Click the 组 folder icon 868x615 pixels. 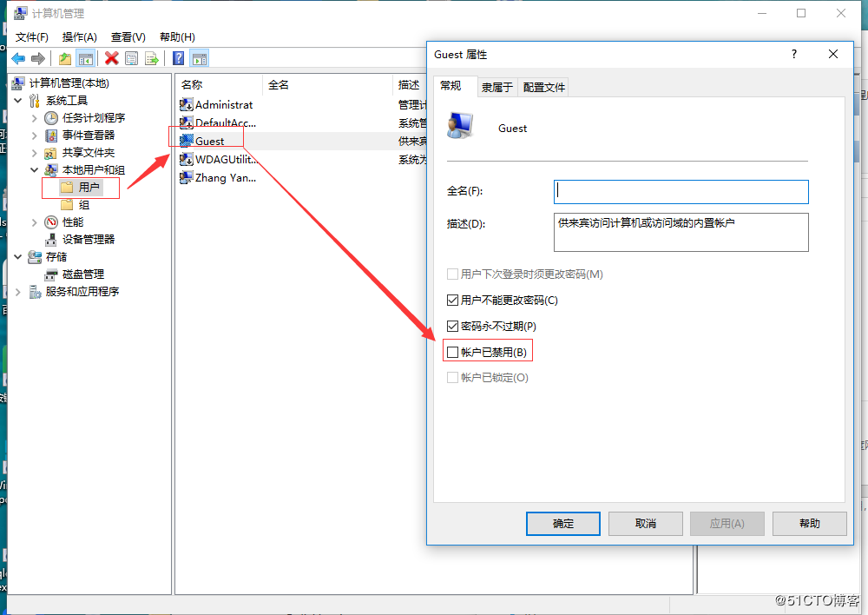(x=67, y=205)
